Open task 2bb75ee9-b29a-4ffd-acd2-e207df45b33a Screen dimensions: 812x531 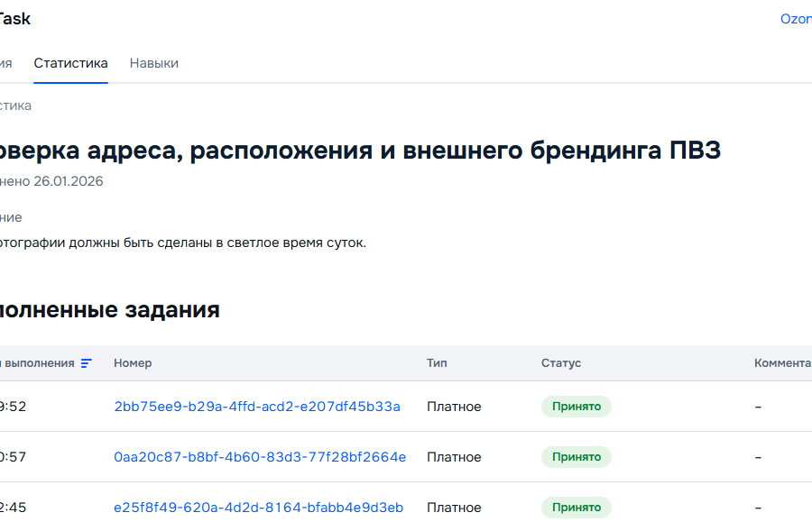pyautogui.click(x=257, y=407)
